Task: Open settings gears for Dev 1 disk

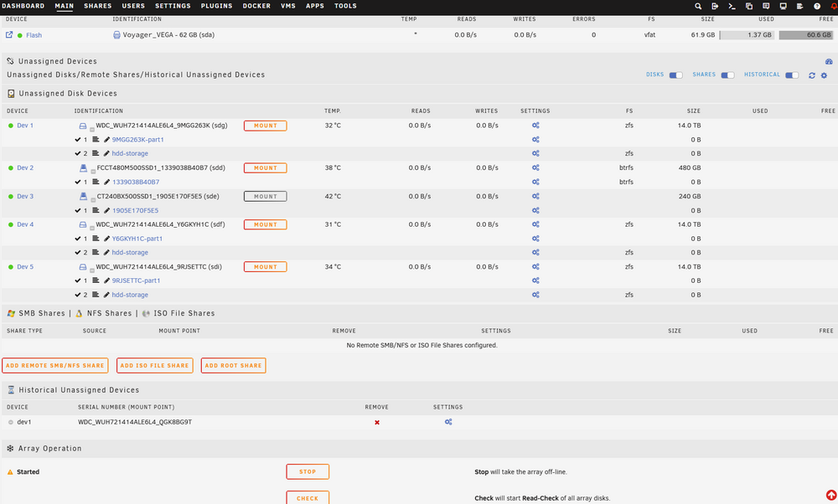Action: [x=535, y=126]
